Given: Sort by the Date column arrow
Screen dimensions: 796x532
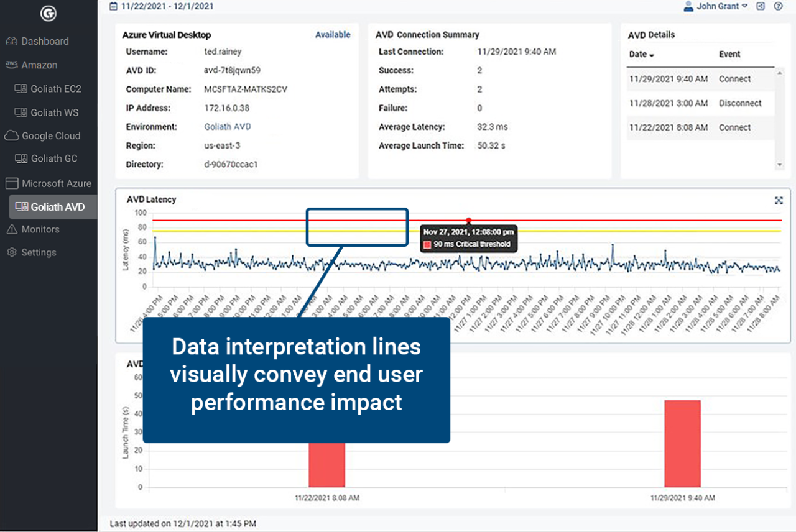Looking at the screenshot, I should (x=652, y=55).
